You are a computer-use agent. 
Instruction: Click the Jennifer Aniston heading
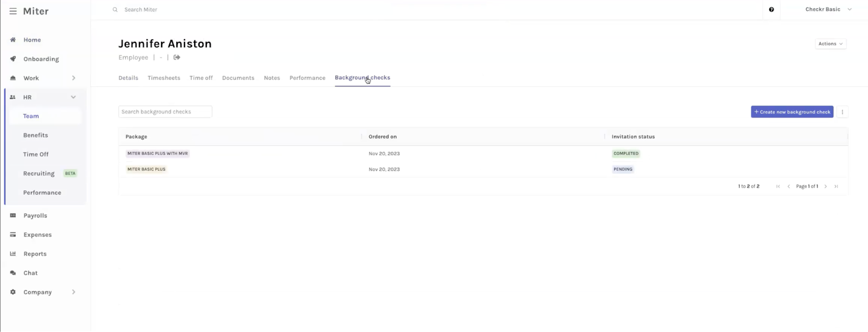pyautogui.click(x=165, y=43)
